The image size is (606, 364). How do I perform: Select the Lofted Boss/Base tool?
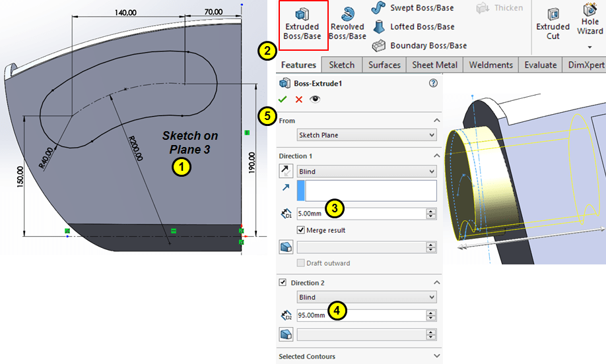(414, 27)
